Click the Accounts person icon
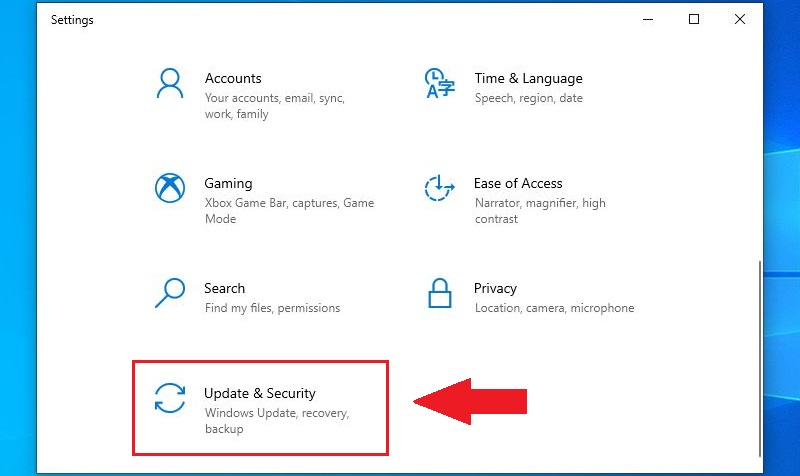Screen dimensions: 800x476 coord(169,83)
